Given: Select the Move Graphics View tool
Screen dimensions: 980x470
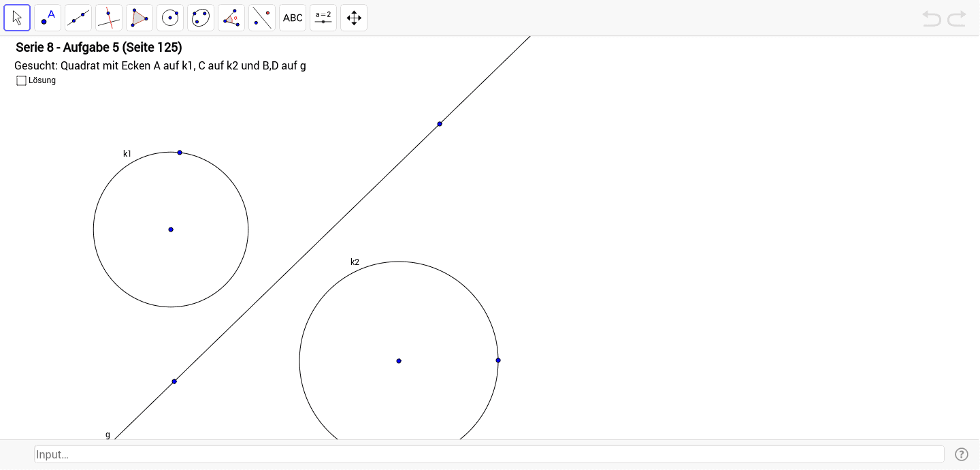Looking at the screenshot, I should click(354, 18).
